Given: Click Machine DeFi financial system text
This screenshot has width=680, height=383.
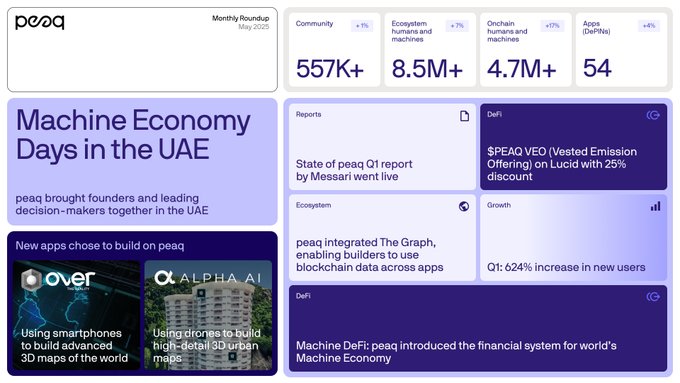Looking at the screenshot, I should coord(456,352).
